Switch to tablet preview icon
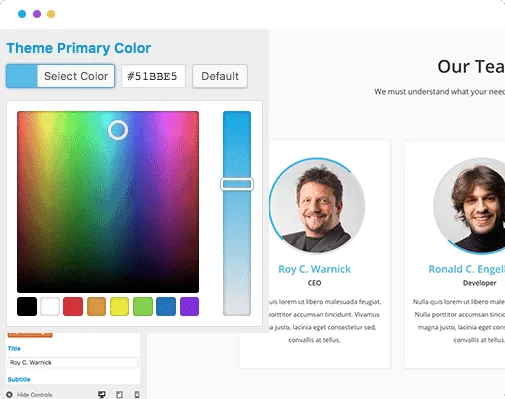 [119, 395]
